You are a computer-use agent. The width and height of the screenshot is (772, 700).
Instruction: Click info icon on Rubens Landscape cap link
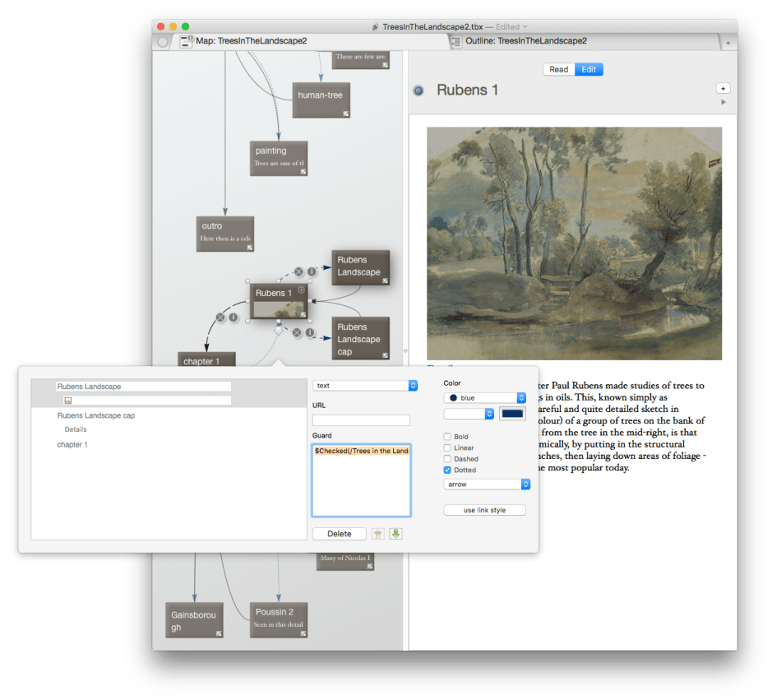tap(310, 333)
